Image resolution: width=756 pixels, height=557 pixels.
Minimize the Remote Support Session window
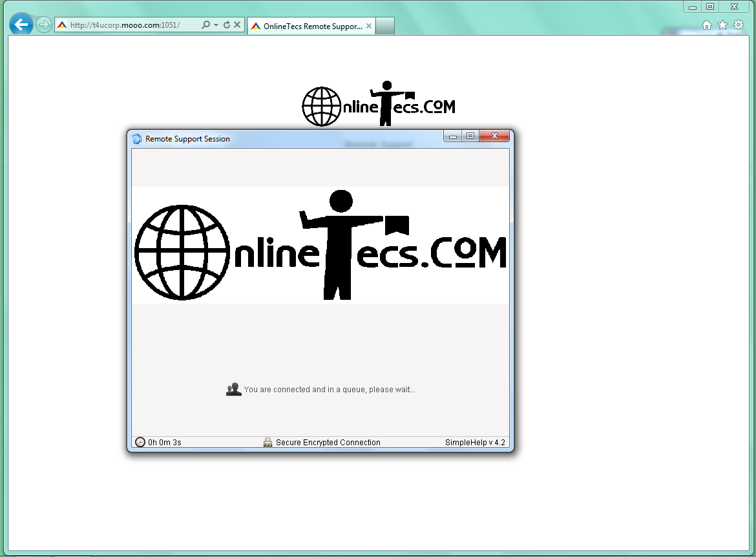click(x=453, y=136)
